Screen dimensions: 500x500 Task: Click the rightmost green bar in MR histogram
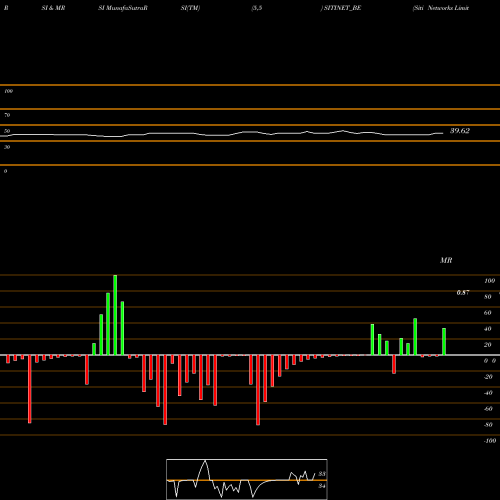point(444,342)
